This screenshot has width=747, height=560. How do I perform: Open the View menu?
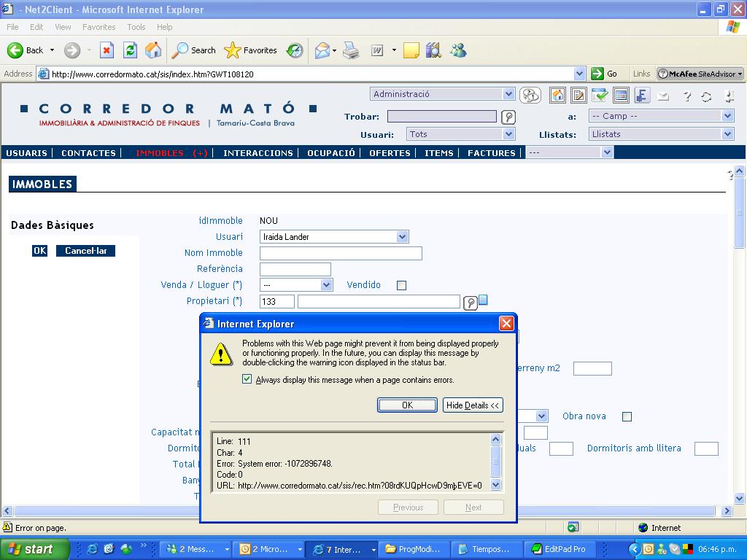coord(63,27)
